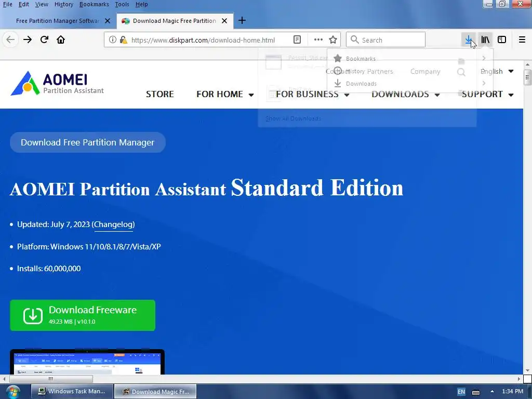This screenshot has width=532, height=399.
Task: Reload the current page
Action: pos(44,39)
